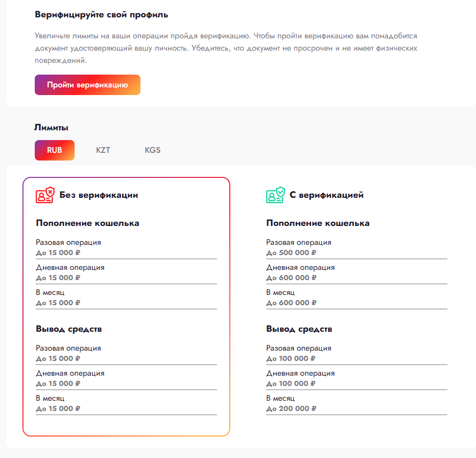Viewport: 476px width, 458px height.
Task: Click the verification description paragraph text
Action: coord(226,49)
